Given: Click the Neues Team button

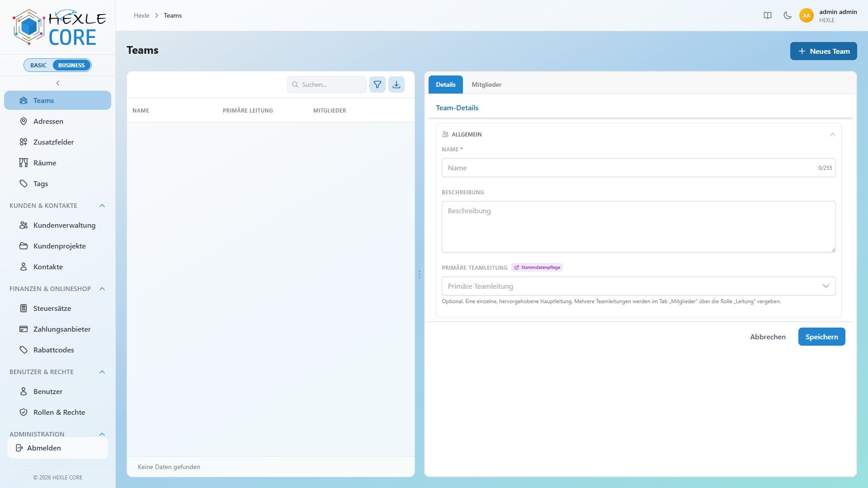Looking at the screenshot, I should tap(823, 51).
